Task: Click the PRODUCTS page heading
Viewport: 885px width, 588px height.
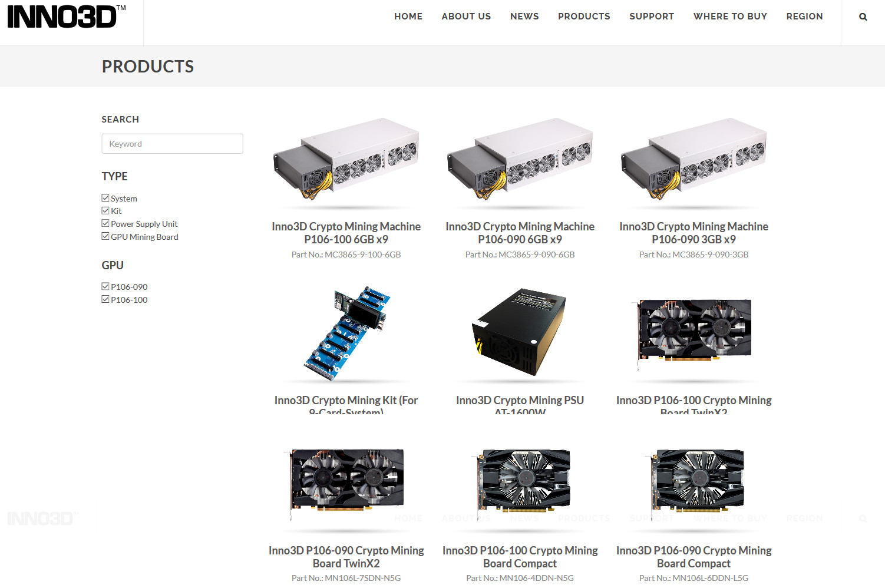Action: pos(148,67)
